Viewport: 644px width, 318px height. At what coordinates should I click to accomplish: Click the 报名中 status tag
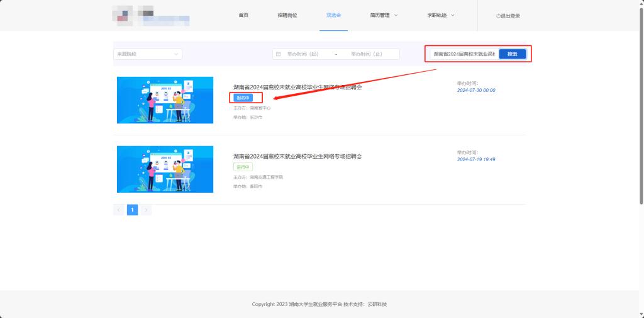click(243, 98)
